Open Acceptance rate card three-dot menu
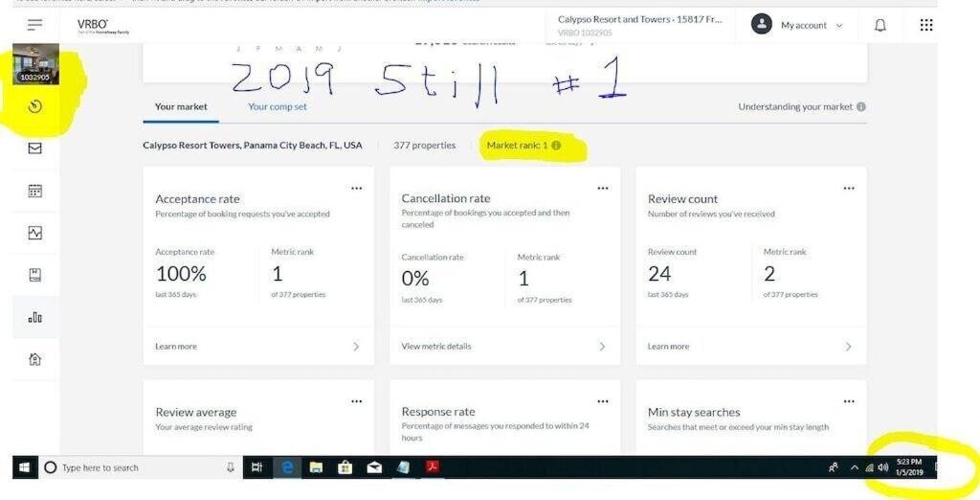Viewport: 980px width, 500px height. (356, 189)
